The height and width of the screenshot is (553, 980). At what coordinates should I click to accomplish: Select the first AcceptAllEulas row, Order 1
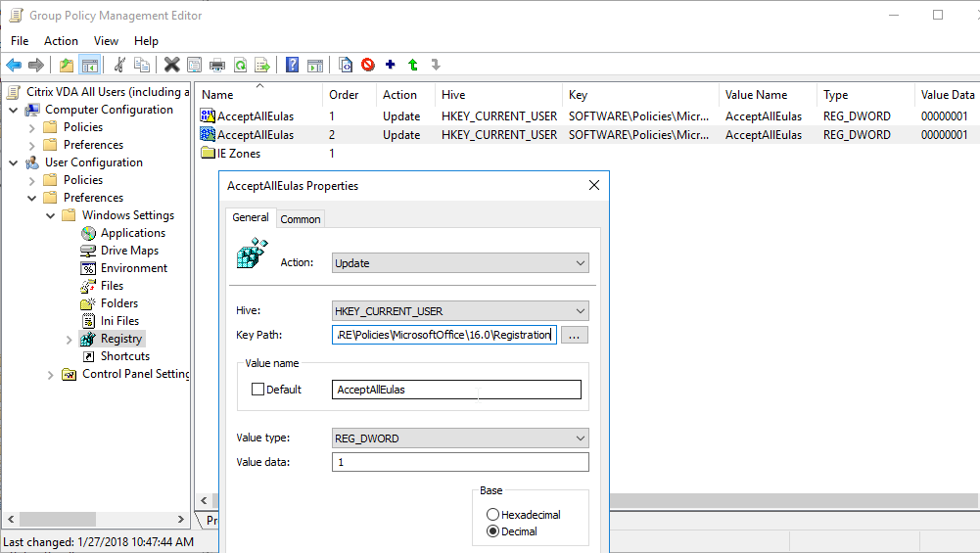pyautogui.click(x=586, y=116)
